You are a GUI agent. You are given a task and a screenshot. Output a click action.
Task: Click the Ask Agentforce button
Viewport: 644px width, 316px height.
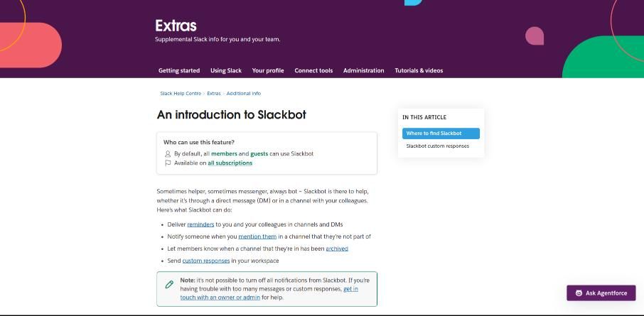click(x=601, y=293)
